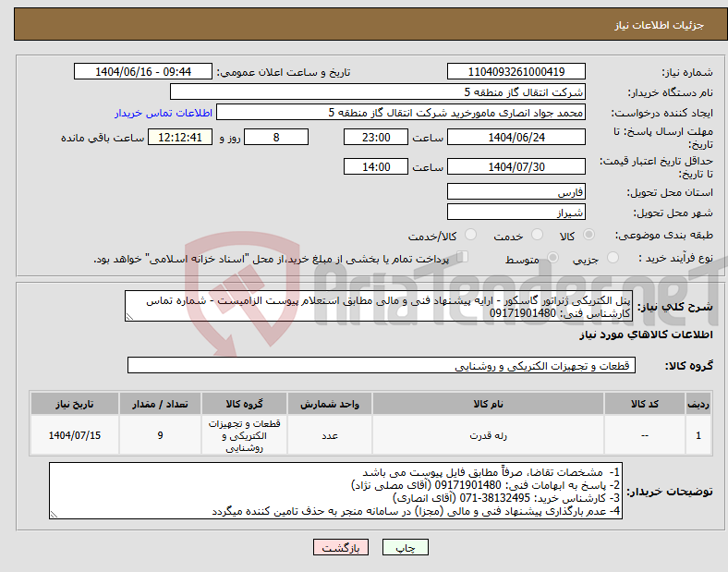Viewport: 728px width, 572px height.
Task: Click the جزئیات اطلاعات نیاز page header
Action: (659, 25)
